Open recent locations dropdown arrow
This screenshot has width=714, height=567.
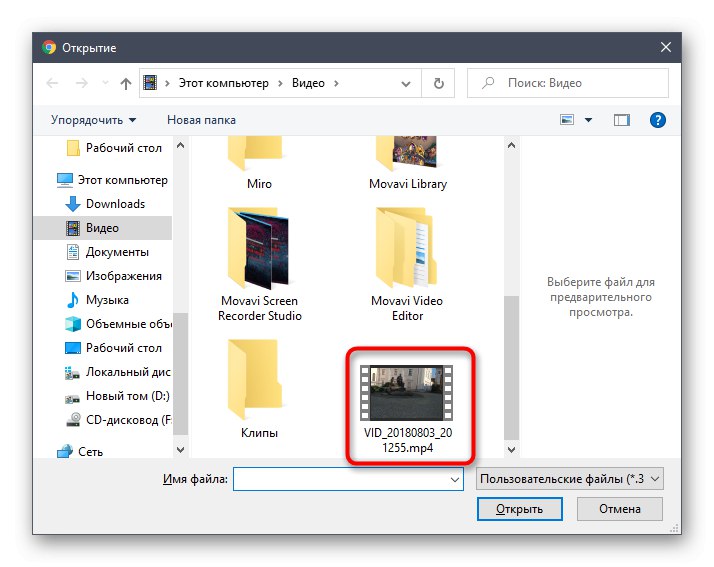[x=105, y=83]
